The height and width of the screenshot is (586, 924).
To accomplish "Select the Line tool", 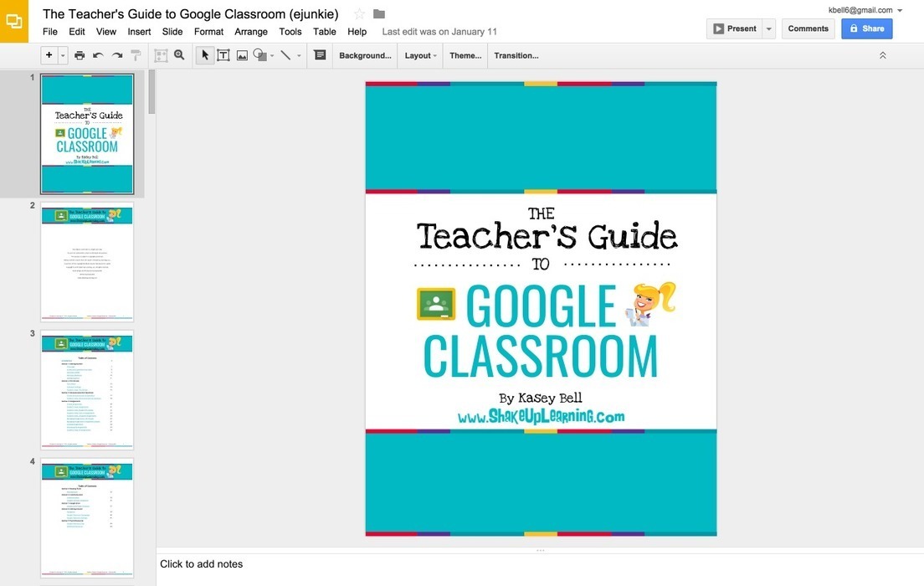I will (x=285, y=55).
